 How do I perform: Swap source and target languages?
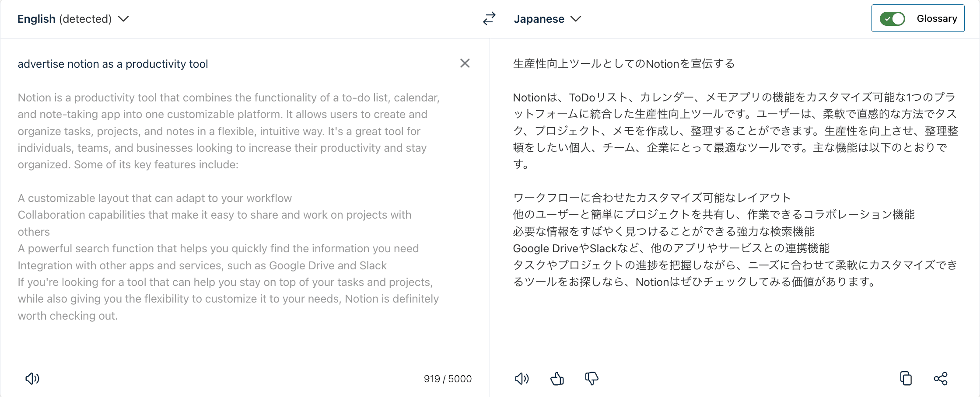489,18
